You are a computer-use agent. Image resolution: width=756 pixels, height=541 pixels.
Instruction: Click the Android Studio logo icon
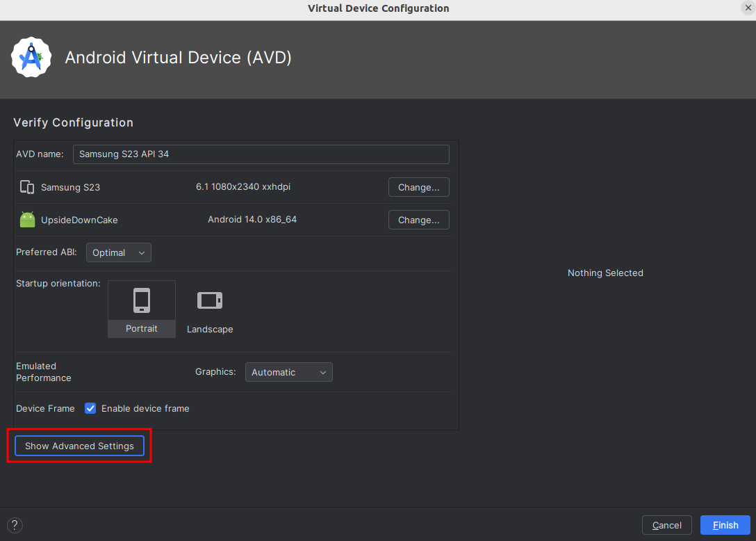pos(31,57)
